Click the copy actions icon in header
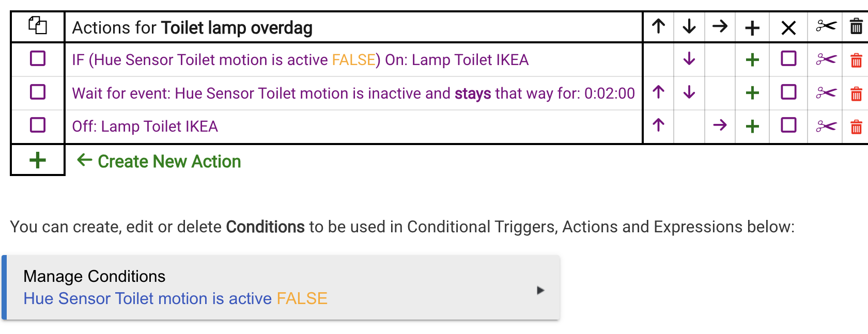 coord(38,25)
